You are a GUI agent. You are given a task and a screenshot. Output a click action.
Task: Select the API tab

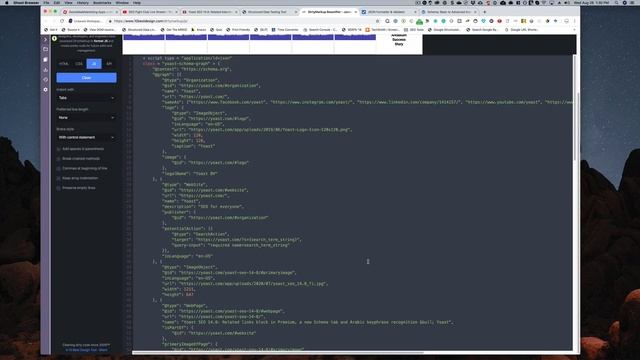[109, 64]
